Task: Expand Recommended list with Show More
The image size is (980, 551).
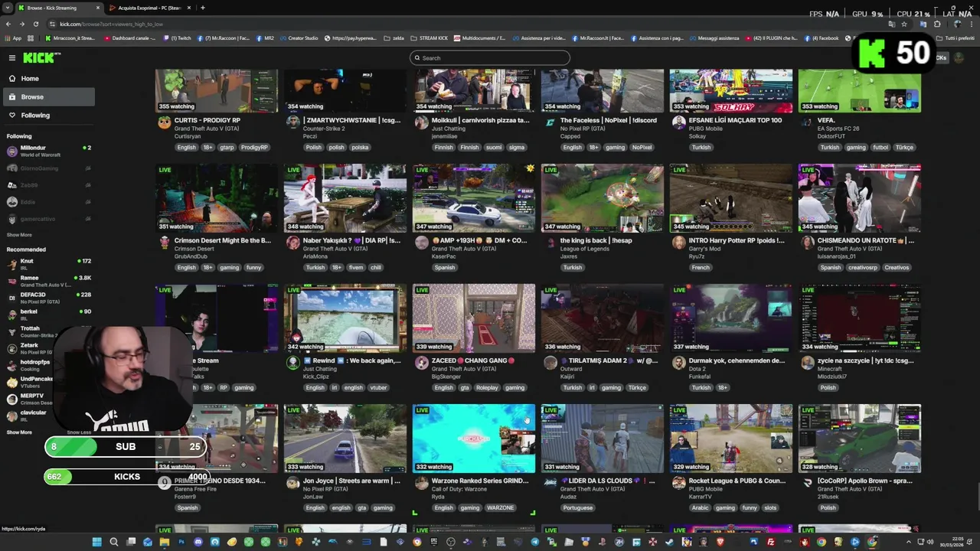Action: tap(19, 432)
